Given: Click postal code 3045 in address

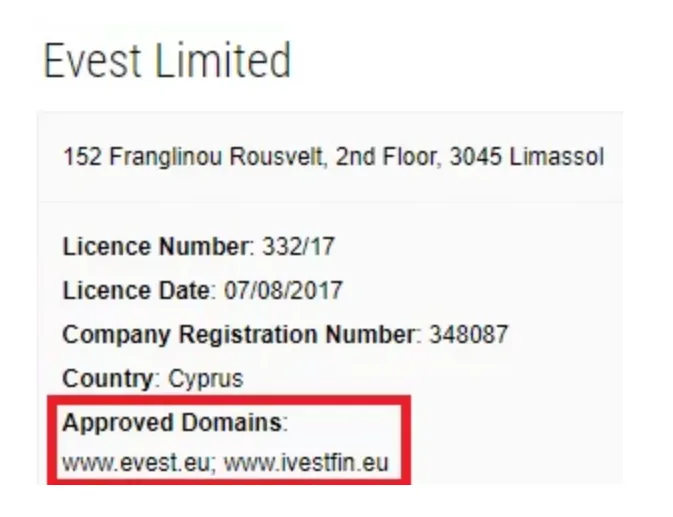Looking at the screenshot, I should pos(475,157).
